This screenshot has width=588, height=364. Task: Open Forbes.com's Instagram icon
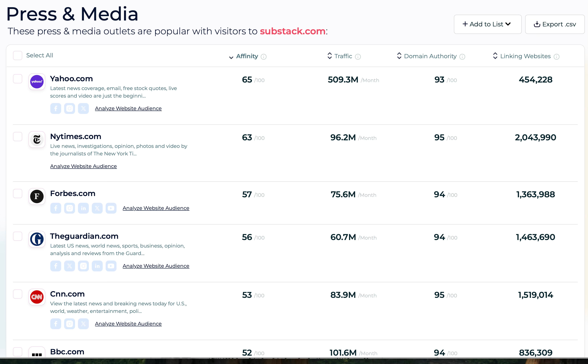(70, 208)
